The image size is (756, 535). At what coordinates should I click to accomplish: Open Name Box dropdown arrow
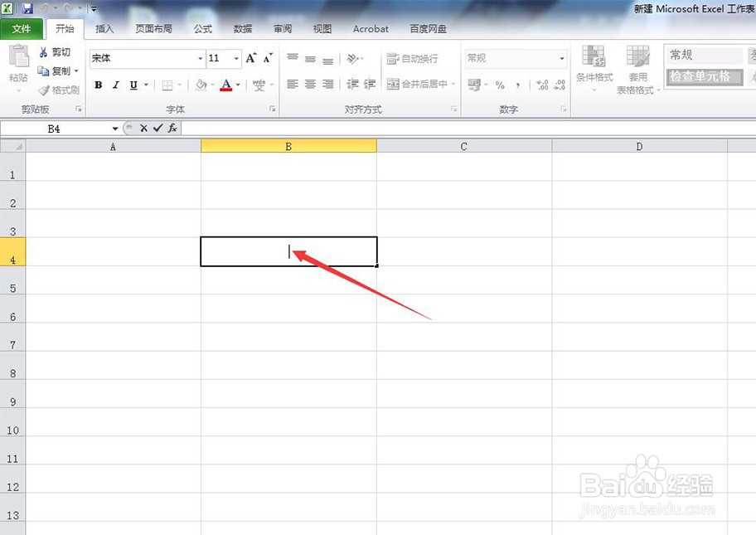click(x=115, y=129)
